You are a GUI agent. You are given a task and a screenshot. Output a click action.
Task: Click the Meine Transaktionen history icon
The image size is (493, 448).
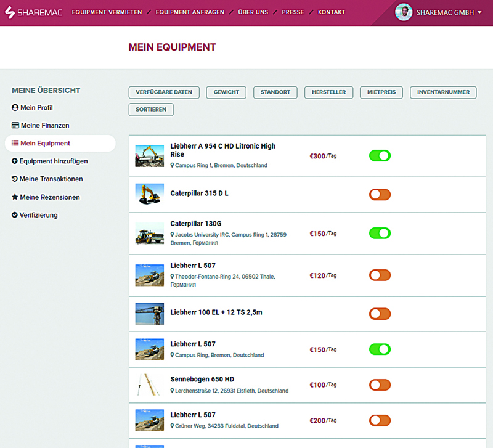tap(15, 179)
